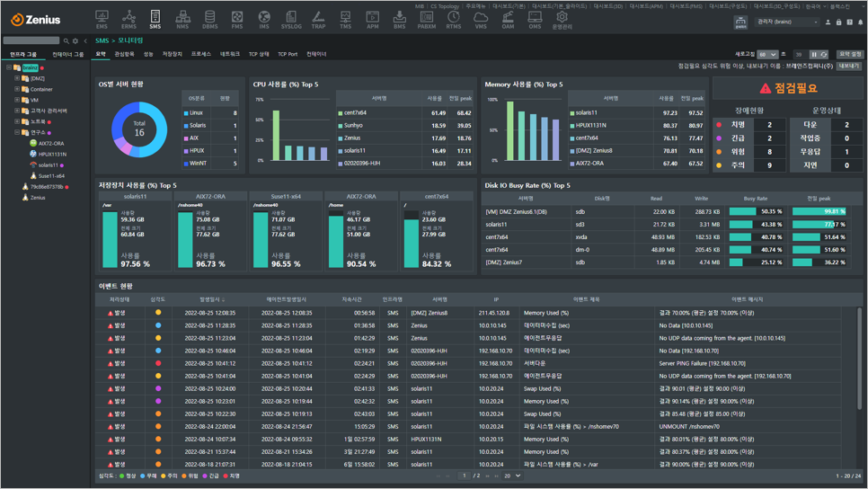Open the CS Topology link
Screen dimensions: 868x489
point(445,6)
